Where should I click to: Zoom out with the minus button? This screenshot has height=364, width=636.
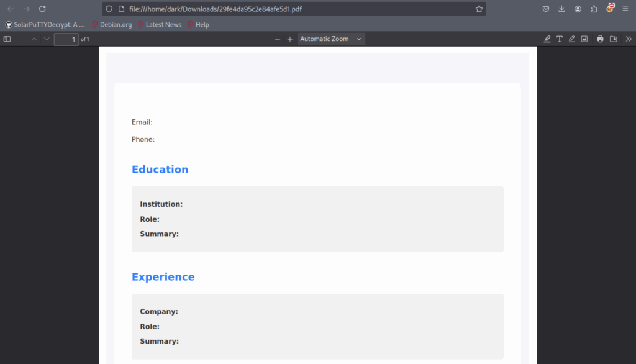pos(278,39)
